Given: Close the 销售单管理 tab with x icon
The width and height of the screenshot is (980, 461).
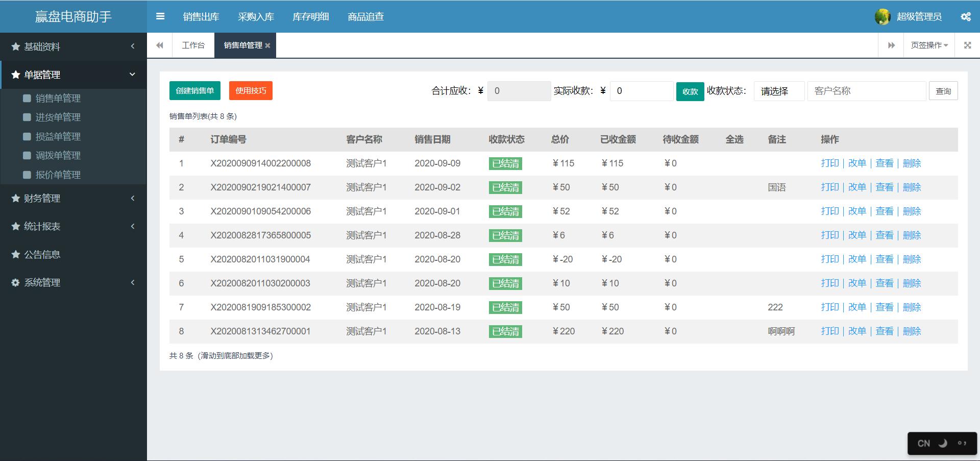Looking at the screenshot, I should pyautogui.click(x=267, y=46).
